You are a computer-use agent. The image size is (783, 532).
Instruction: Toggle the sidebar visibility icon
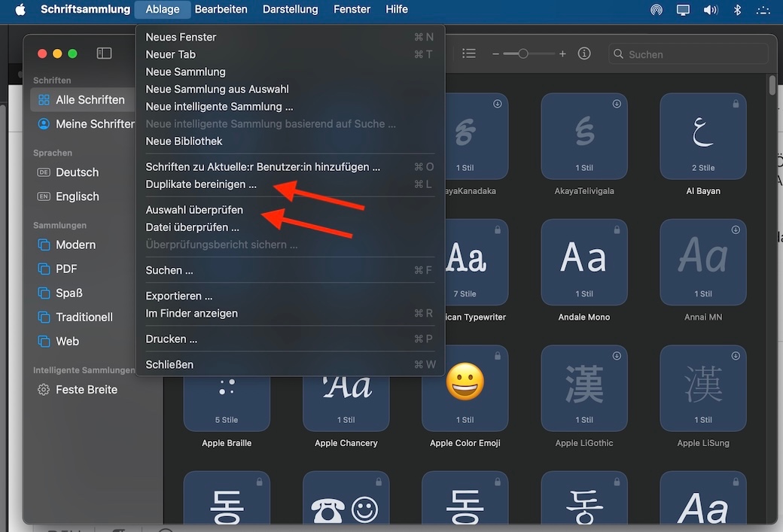pyautogui.click(x=104, y=53)
